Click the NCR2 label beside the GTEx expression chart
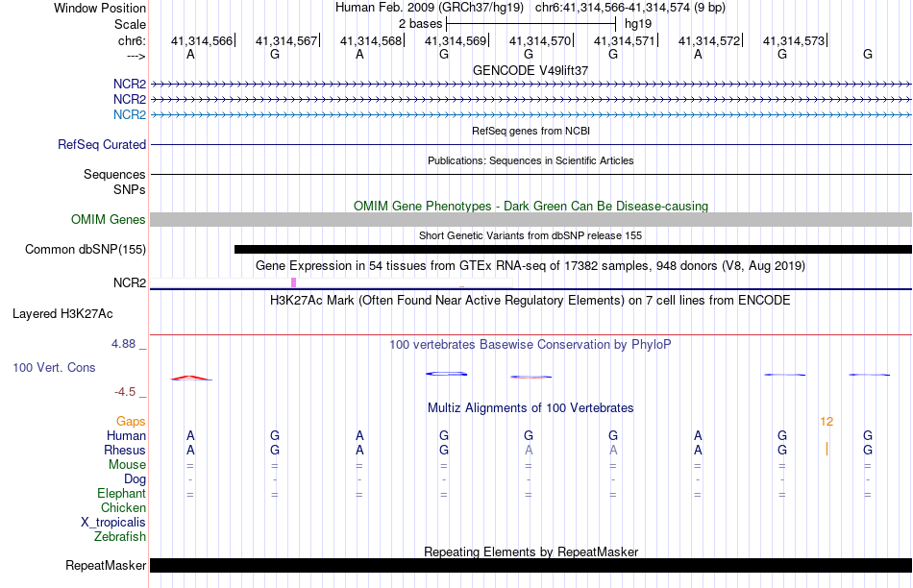This screenshot has width=913, height=588. point(130,282)
